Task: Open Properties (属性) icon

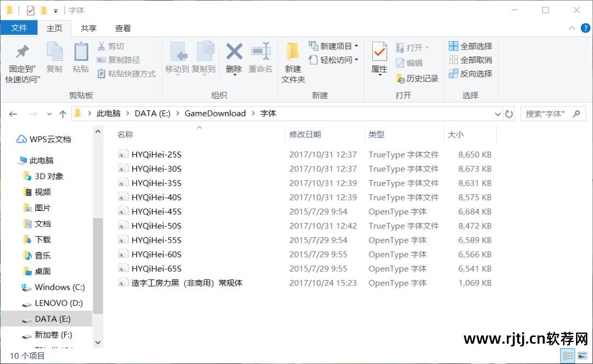Action: click(379, 58)
